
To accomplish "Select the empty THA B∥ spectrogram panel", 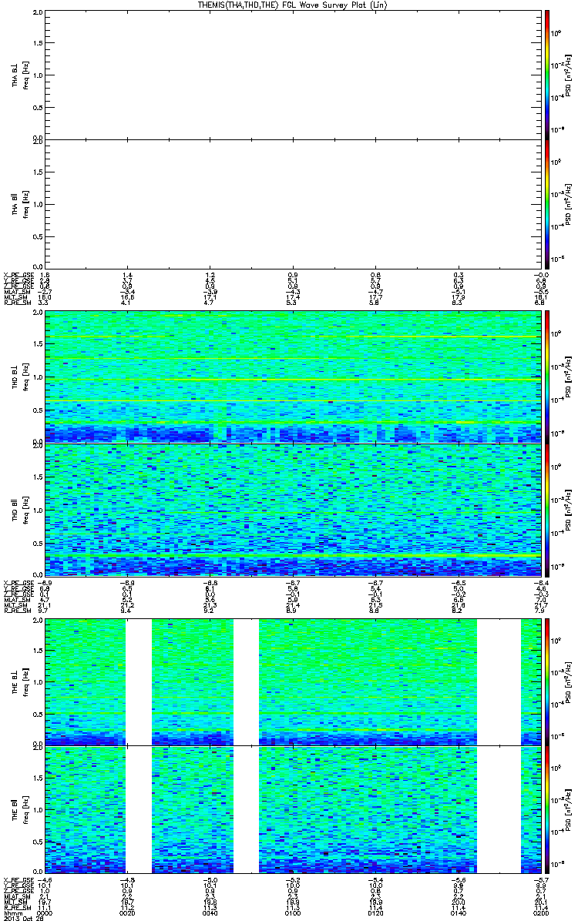I will coord(292,203).
